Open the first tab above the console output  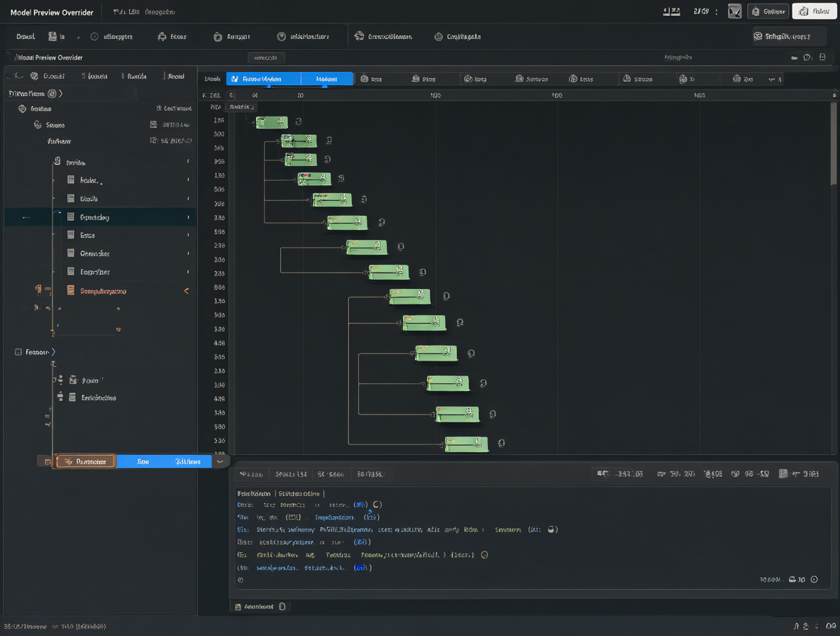pos(250,474)
